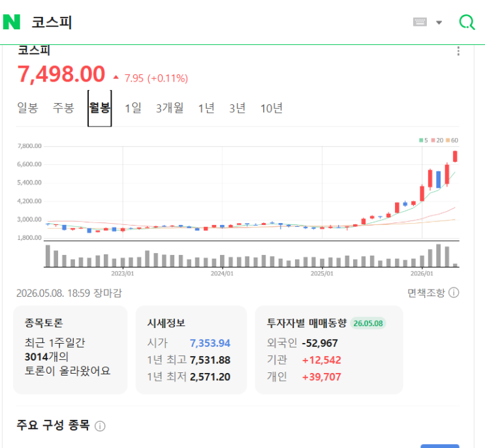
Task: Click the 면책조항 info circle icon
Action: click(x=454, y=293)
